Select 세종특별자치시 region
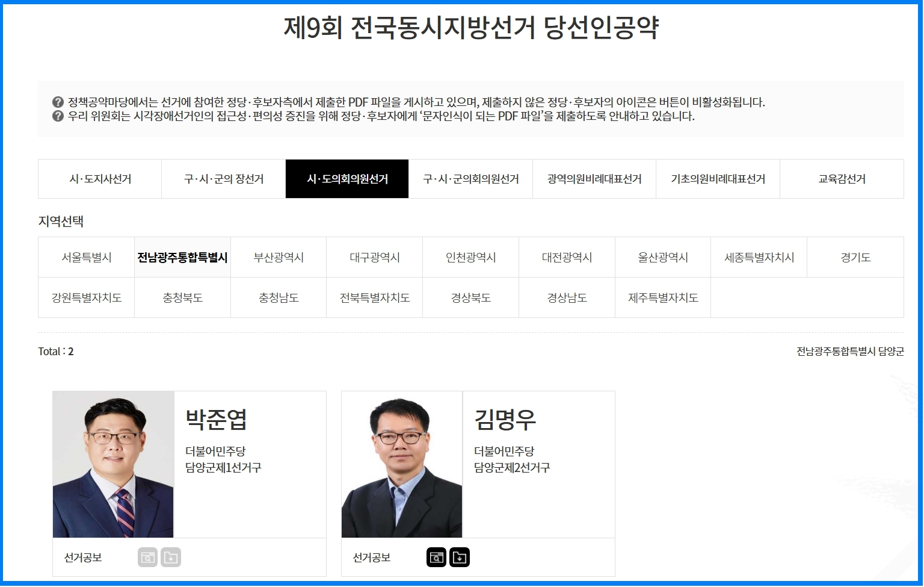 pos(759,257)
